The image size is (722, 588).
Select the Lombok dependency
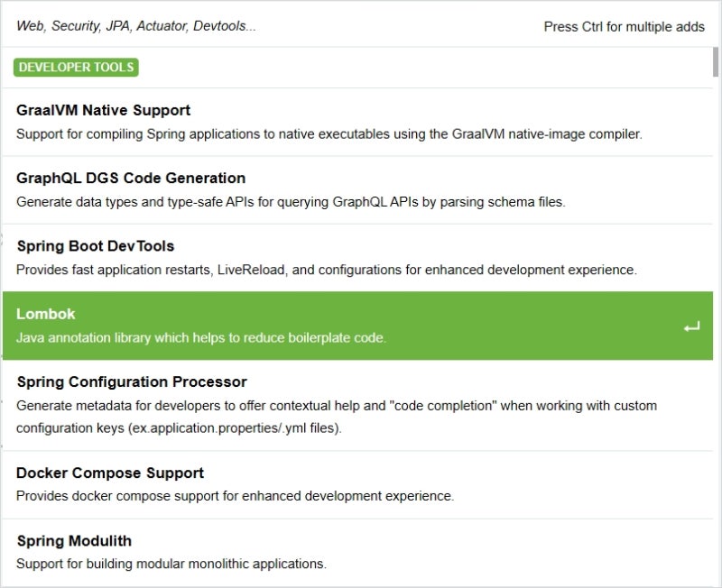tap(357, 326)
